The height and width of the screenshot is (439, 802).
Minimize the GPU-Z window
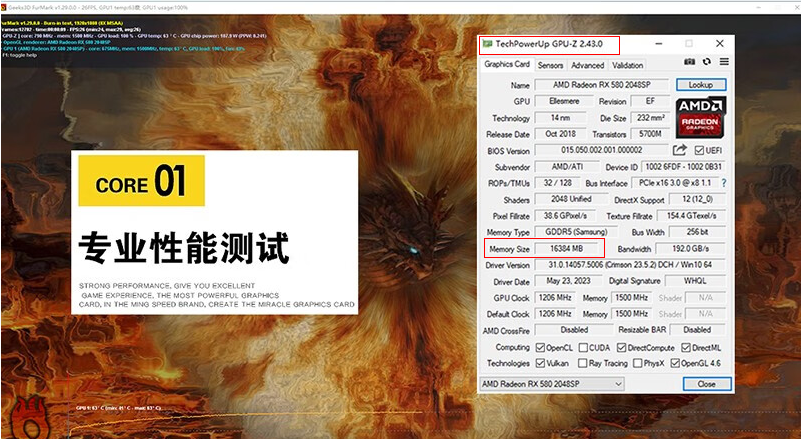659,43
